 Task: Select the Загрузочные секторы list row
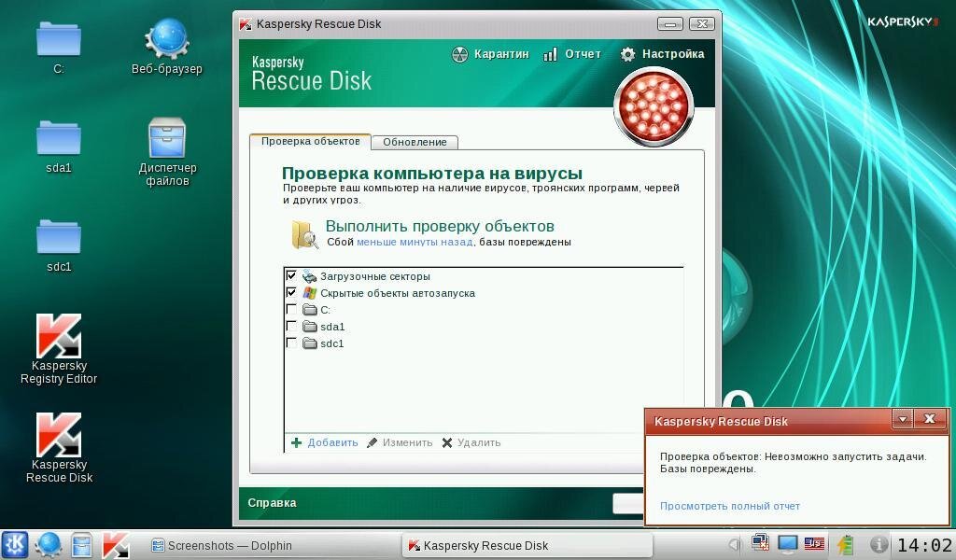point(484,276)
